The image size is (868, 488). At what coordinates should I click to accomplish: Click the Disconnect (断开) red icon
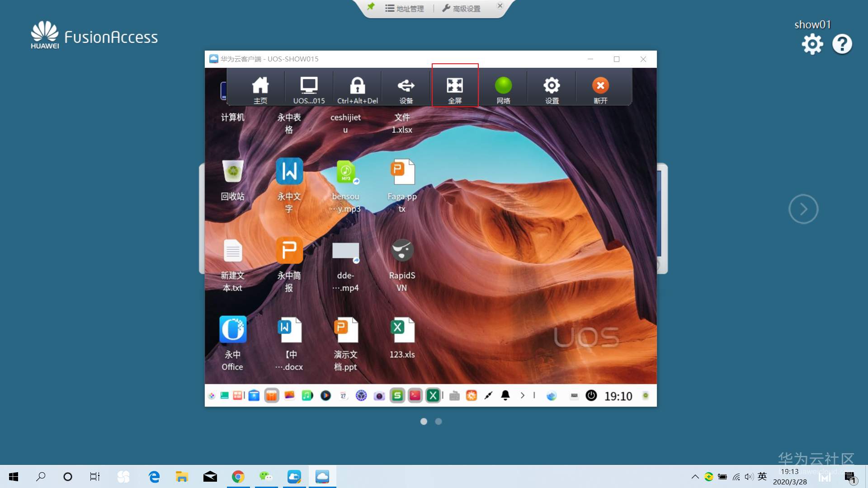[600, 86]
